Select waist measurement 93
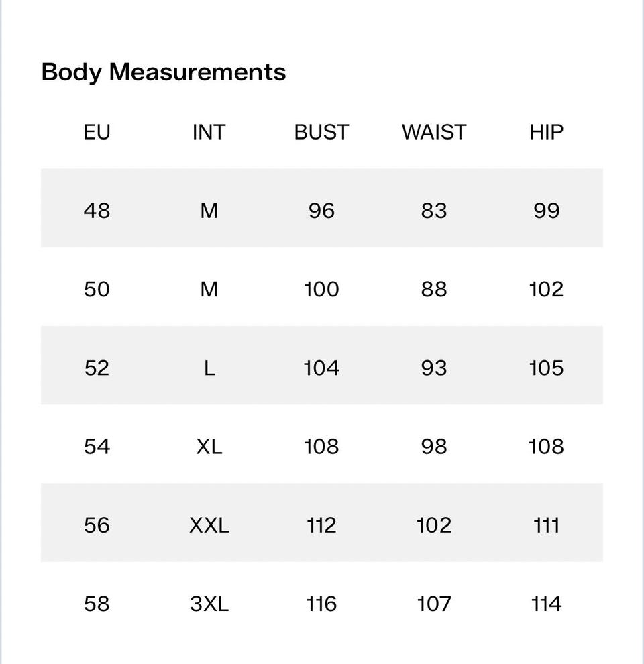This screenshot has height=664, width=644. pyautogui.click(x=433, y=368)
